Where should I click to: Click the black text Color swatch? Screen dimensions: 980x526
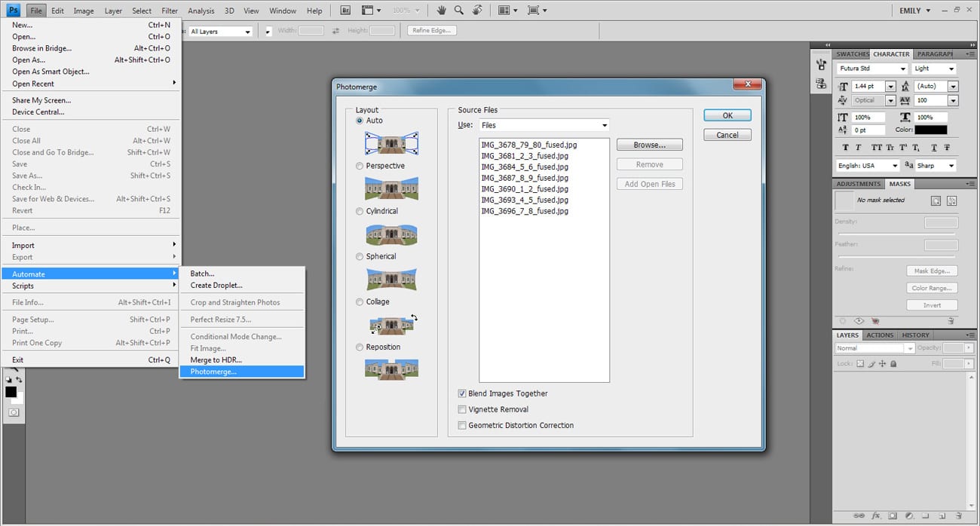click(x=930, y=130)
